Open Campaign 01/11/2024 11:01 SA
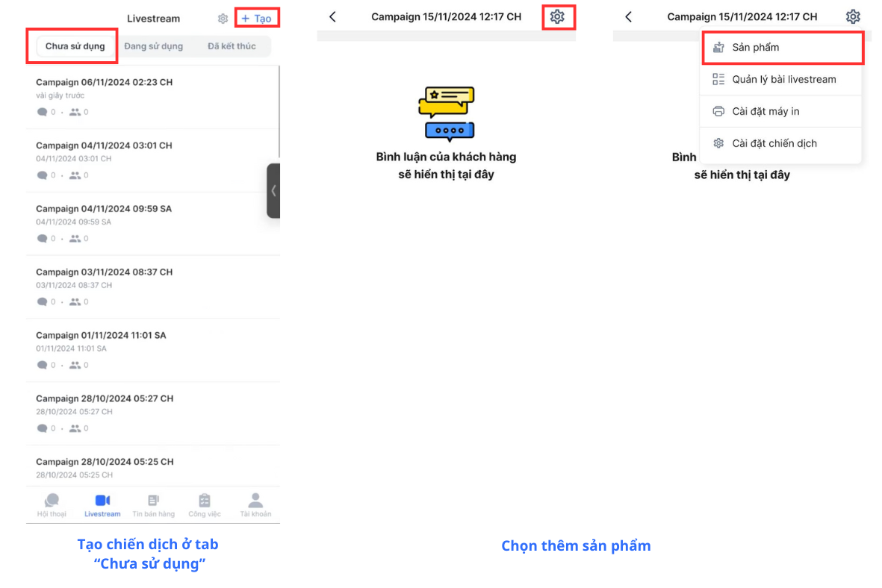 [152, 350]
